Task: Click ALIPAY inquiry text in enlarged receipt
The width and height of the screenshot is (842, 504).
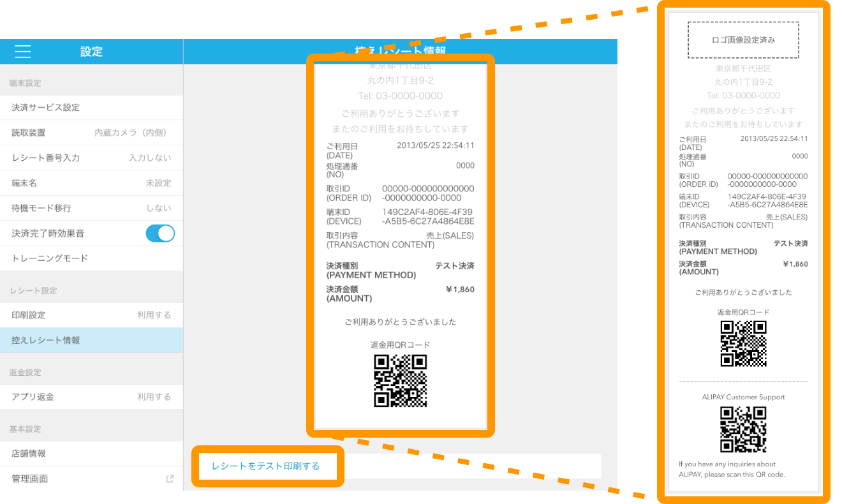Action: coord(732,469)
